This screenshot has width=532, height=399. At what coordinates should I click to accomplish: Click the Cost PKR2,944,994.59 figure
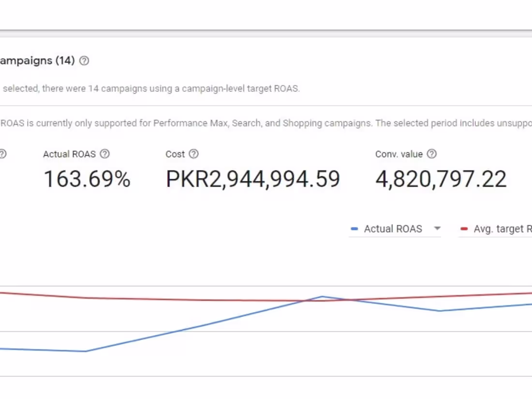[x=253, y=179]
